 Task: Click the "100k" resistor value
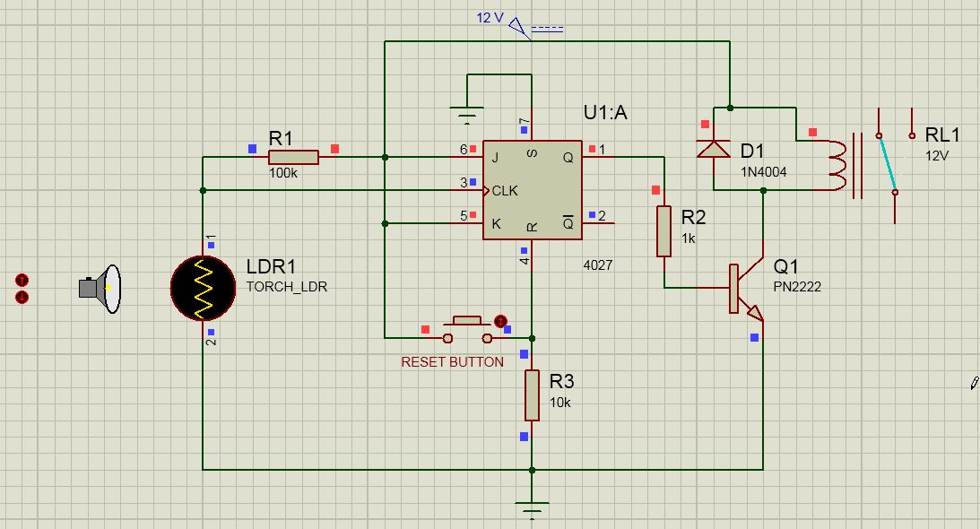click(x=283, y=173)
